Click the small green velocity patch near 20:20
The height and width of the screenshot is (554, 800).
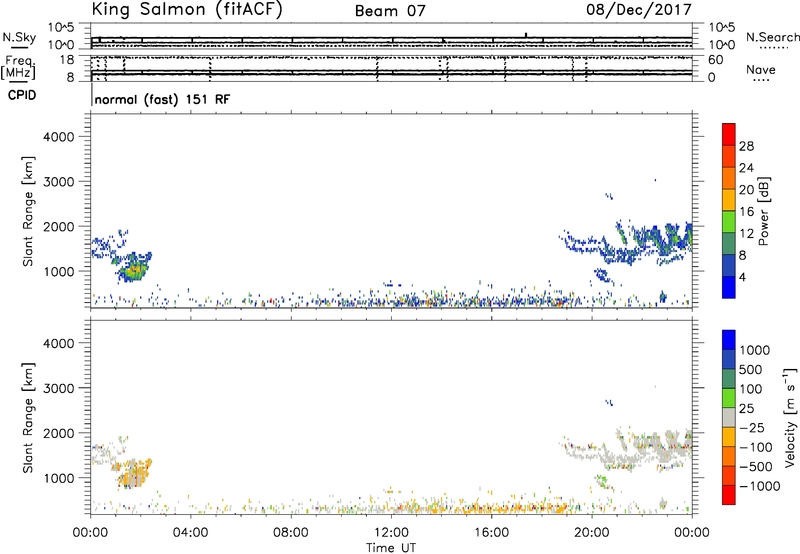(602, 480)
